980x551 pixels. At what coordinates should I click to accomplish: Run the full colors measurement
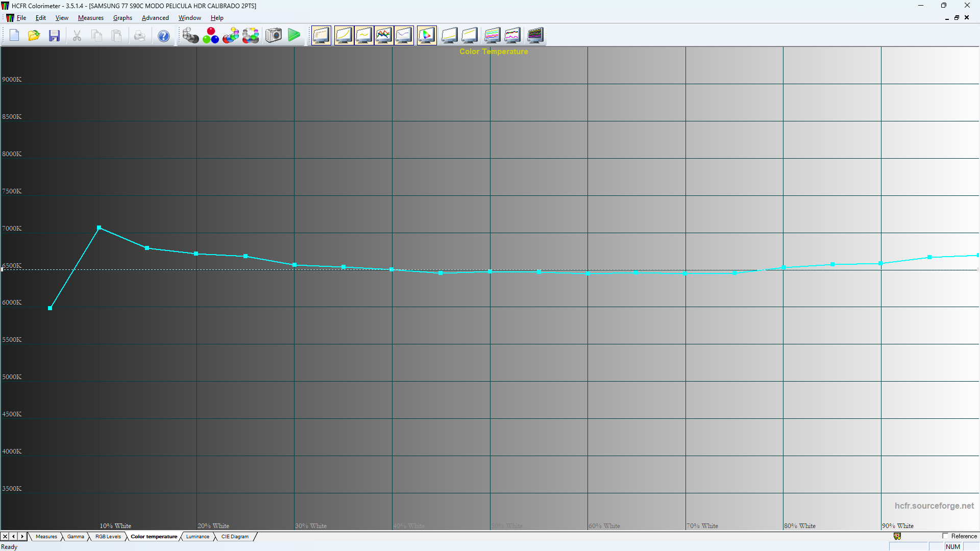pos(251,35)
